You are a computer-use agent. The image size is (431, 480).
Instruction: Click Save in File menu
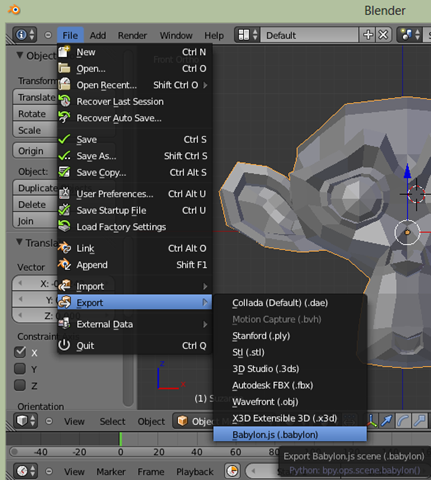pos(135,139)
